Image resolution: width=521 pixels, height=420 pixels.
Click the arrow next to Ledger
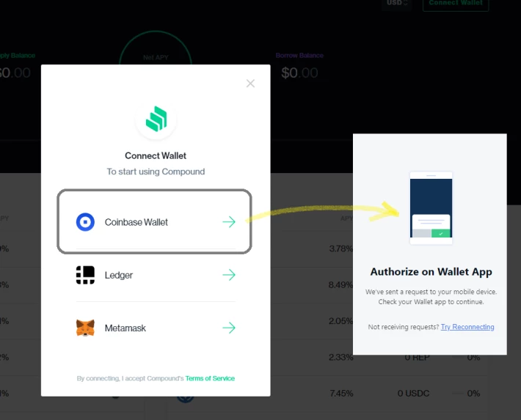pyautogui.click(x=229, y=275)
